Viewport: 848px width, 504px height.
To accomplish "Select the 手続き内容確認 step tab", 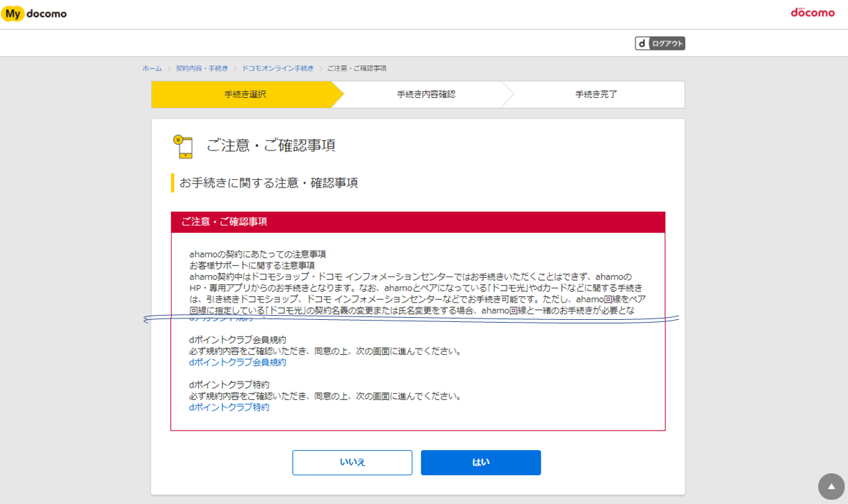I will click(x=426, y=94).
